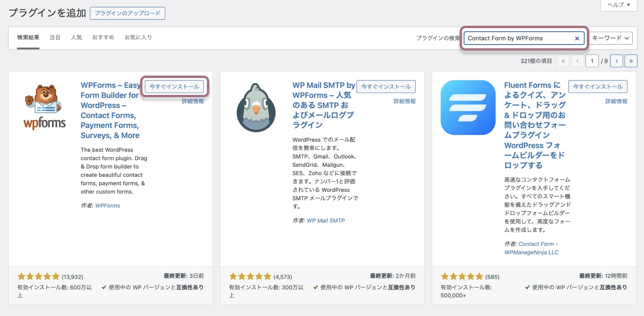Open the ヘルプ dropdown tab

(x=619, y=5)
